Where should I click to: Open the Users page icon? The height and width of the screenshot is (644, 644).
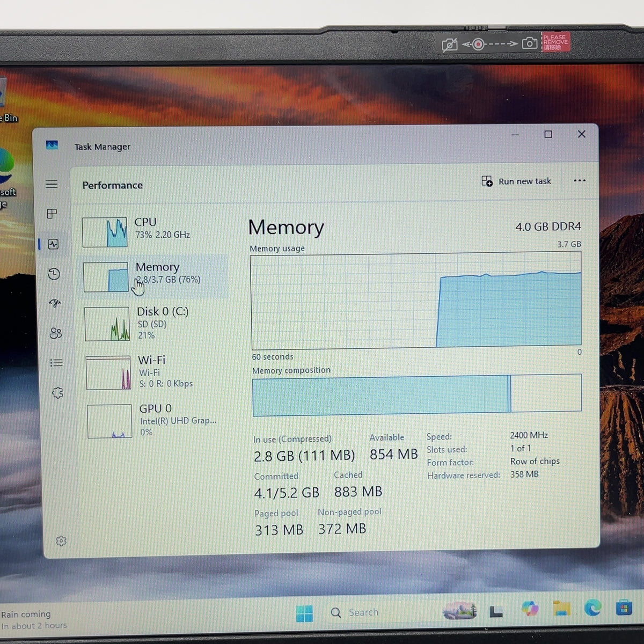(56, 333)
